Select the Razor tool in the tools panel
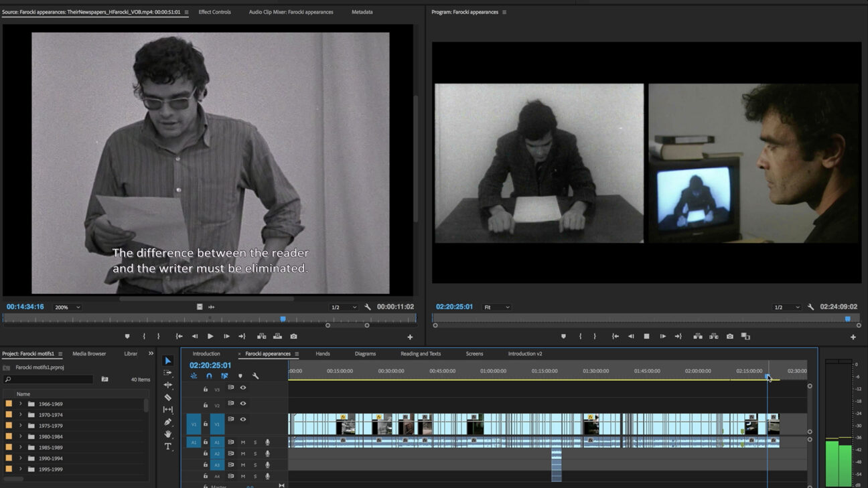This screenshot has height=488, width=868. pyautogui.click(x=167, y=397)
